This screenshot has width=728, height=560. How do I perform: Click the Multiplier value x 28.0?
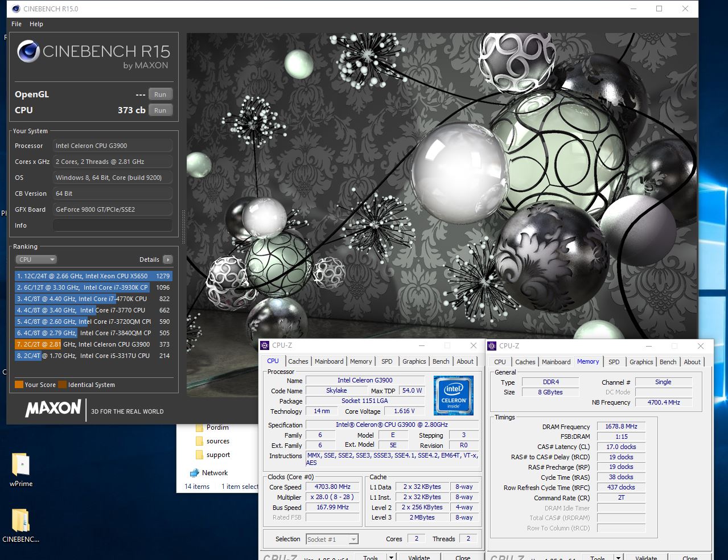[x=332, y=497]
